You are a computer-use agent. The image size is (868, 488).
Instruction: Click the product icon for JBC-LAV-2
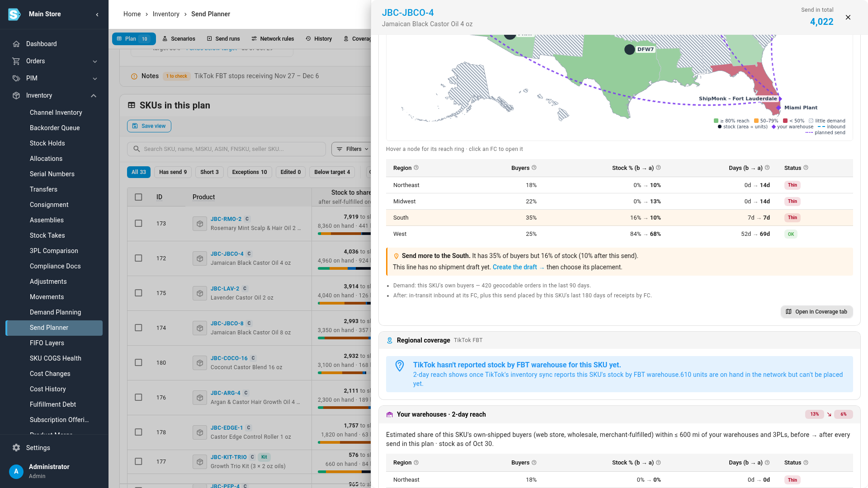(200, 293)
